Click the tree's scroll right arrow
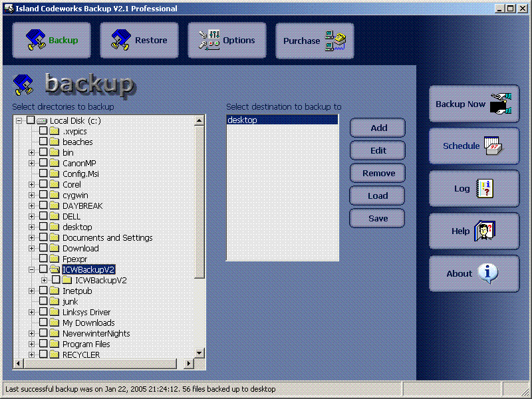 pyautogui.click(x=189, y=363)
